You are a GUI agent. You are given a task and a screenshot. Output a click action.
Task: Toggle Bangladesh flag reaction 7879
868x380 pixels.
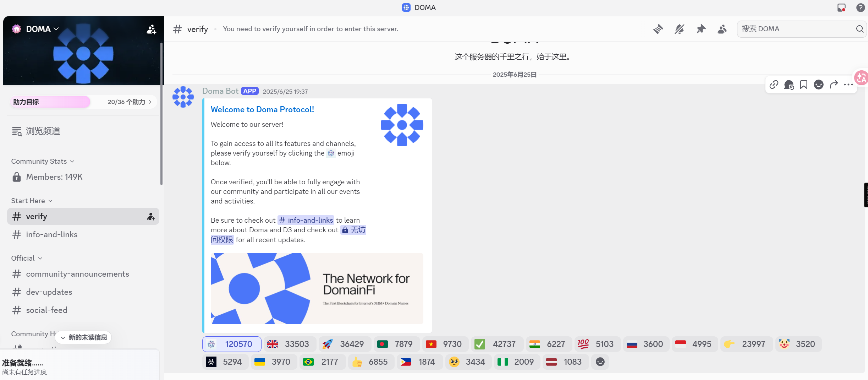[x=396, y=344]
